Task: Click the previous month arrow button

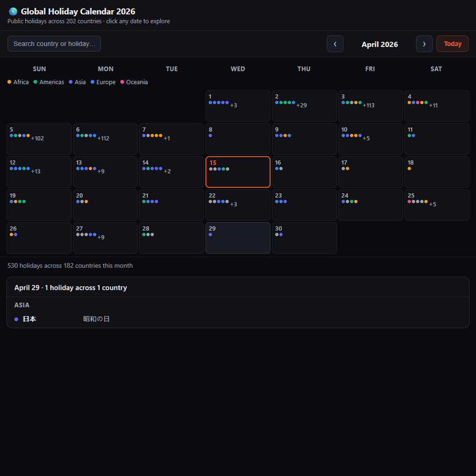Action: coord(335,44)
